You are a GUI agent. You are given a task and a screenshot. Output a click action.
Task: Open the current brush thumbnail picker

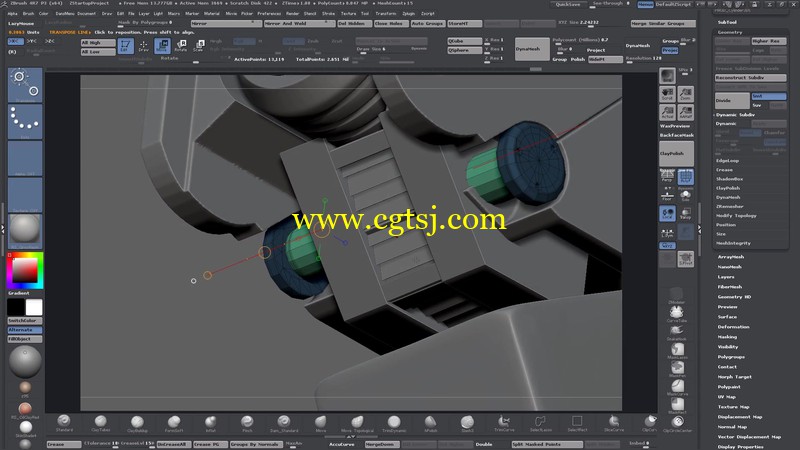25,85
